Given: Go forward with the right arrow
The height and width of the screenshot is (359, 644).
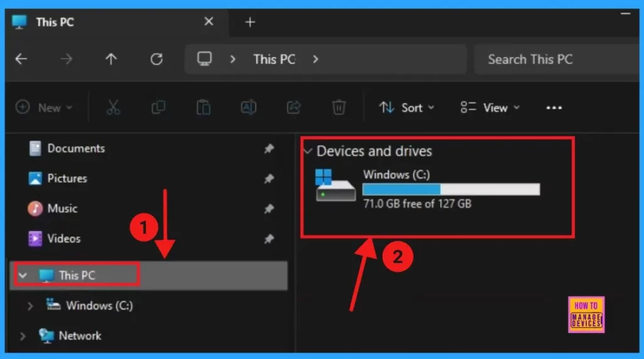Looking at the screenshot, I should [66, 59].
